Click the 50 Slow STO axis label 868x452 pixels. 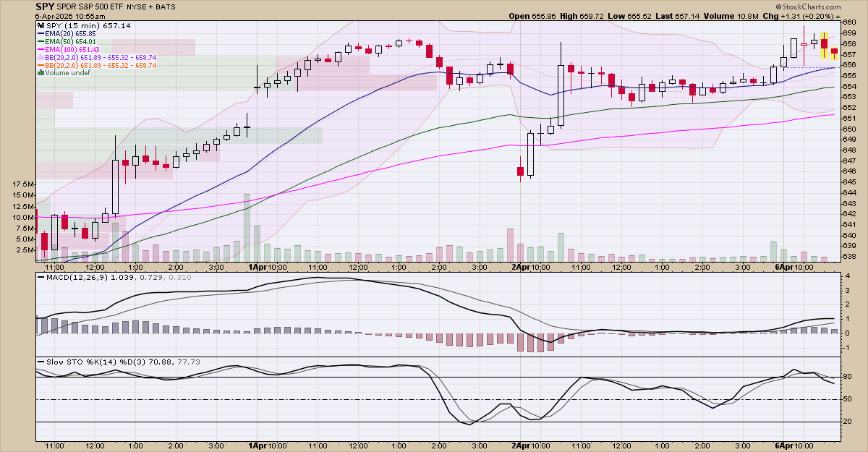(x=849, y=399)
